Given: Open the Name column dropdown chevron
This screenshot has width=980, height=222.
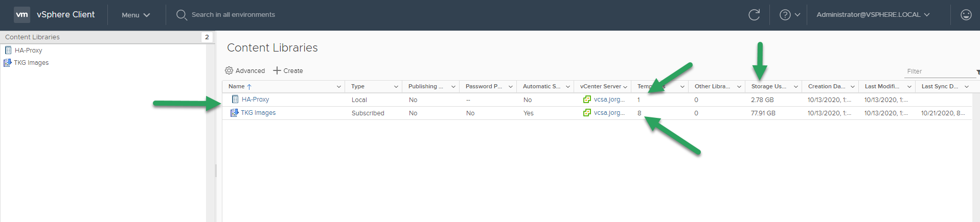Looking at the screenshot, I should coord(338,87).
